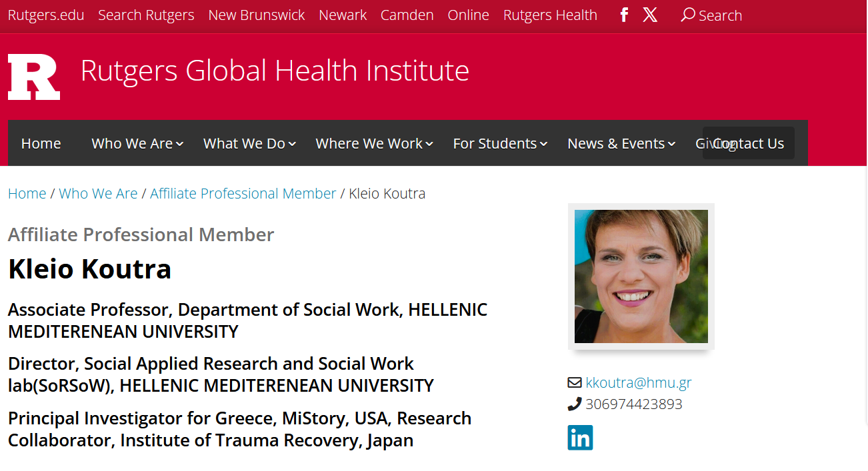Click the Principal Investigator for Greece line
The image size is (868, 471).
tap(239, 429)
